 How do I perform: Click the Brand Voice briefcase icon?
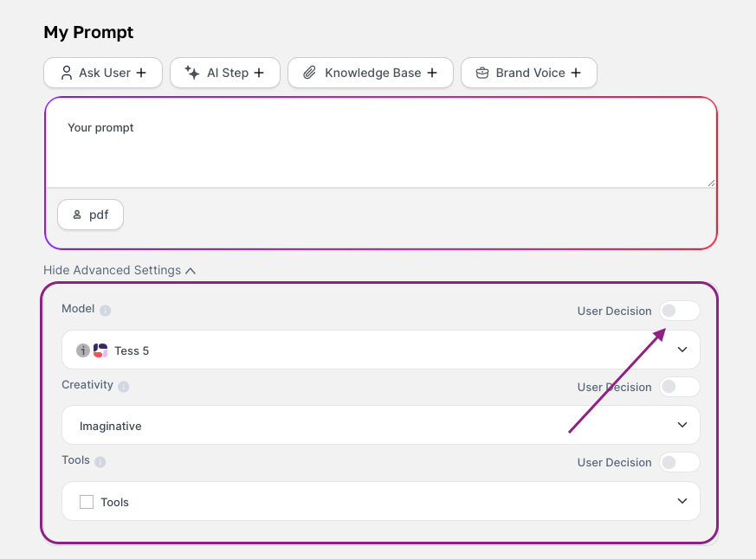point(482,73)
